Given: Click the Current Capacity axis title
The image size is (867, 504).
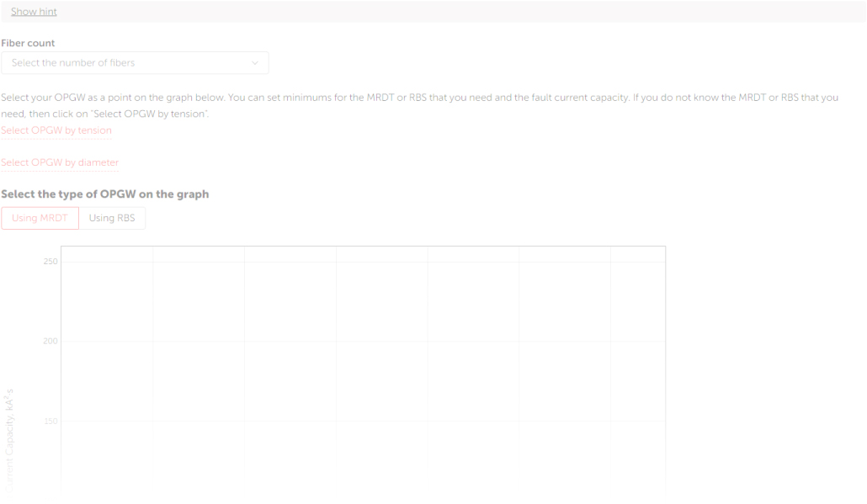Looking at the screenshot, I should (x=9, y=442).
